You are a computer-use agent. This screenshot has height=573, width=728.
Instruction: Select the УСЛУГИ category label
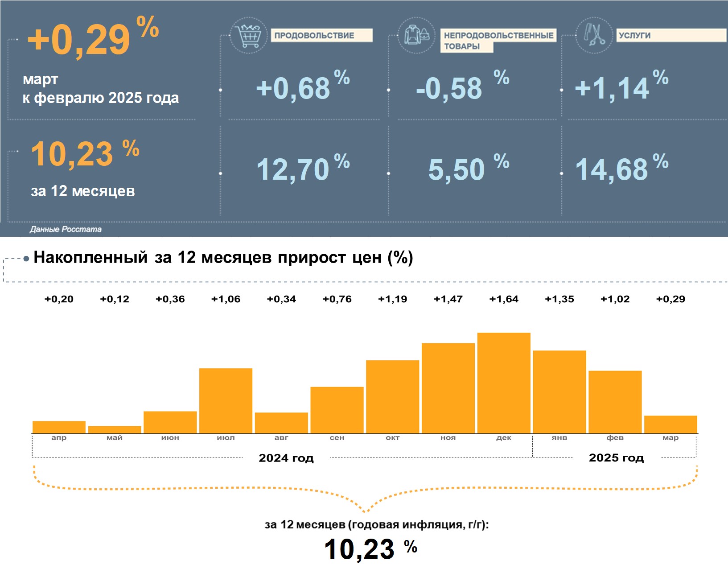[x=671, y=35]
